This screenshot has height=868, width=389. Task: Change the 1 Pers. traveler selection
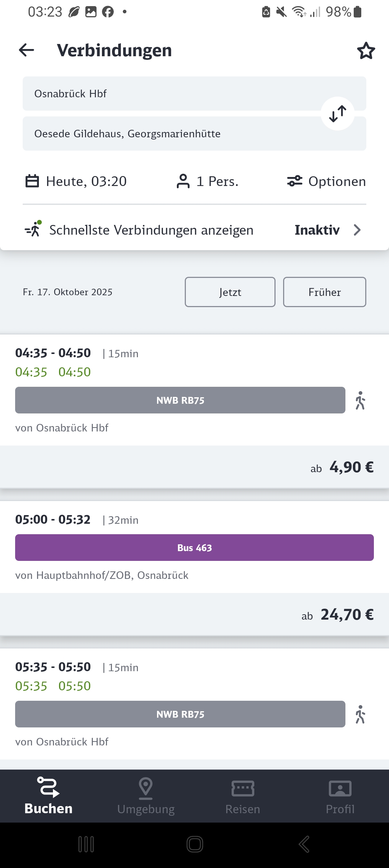pyautogui.click(x=207, y=181)
